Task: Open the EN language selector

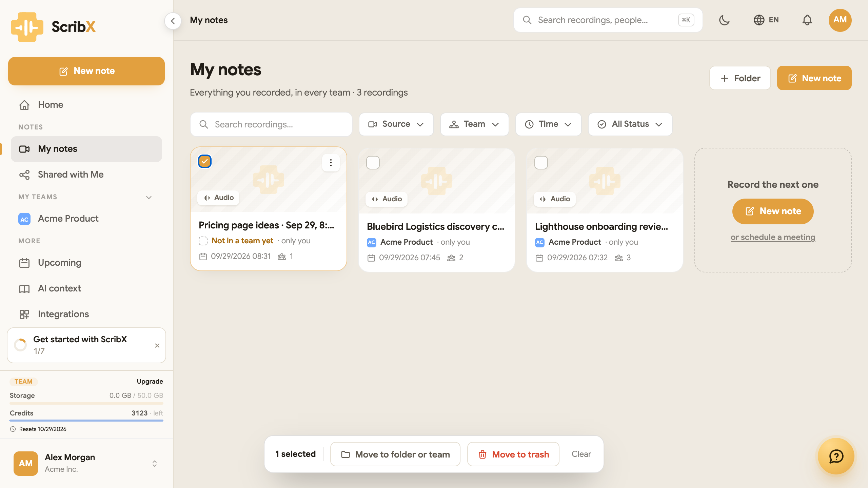Action: pyautogui.click(x=766, y=20)
